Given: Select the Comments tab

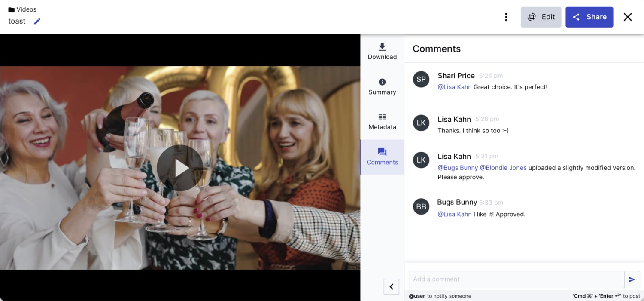Looking at the screenshot, I should click(x=382, y=157).
